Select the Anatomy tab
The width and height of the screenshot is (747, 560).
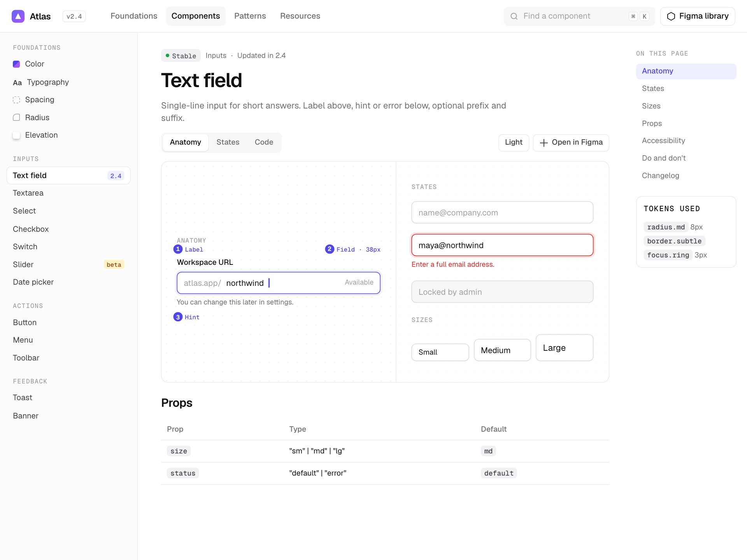(x=186, y=142)
